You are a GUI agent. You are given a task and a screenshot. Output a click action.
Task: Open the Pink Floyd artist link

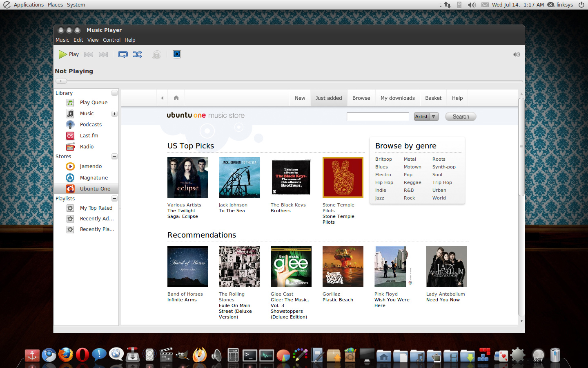pos(386,294)
